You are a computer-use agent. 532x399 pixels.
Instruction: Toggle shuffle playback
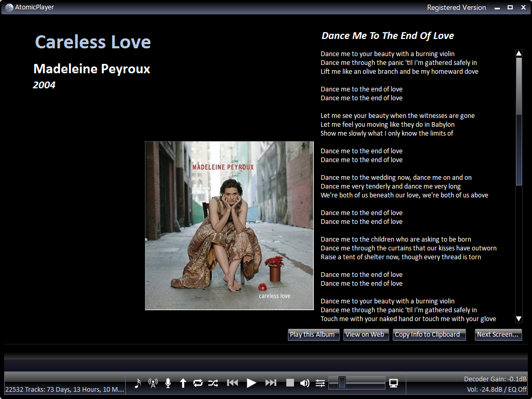pyautogui.click(x=213, y=383)
